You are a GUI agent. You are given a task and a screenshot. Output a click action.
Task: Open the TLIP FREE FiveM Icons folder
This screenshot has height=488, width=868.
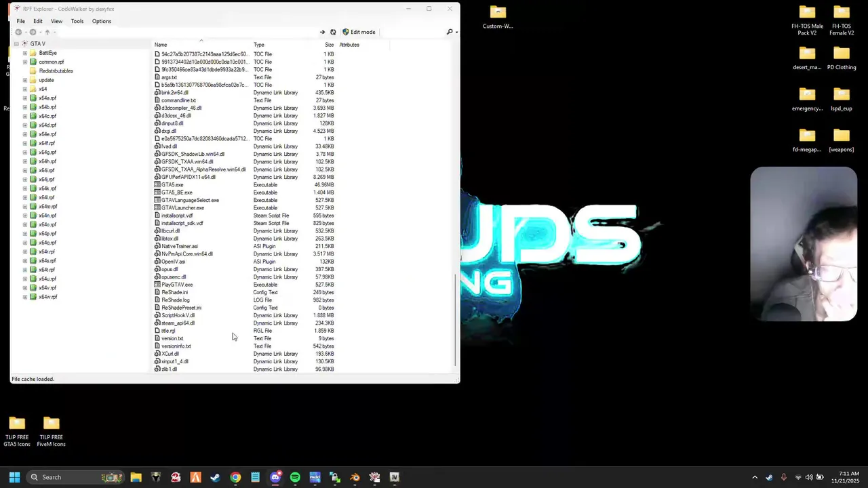(52, 432)
